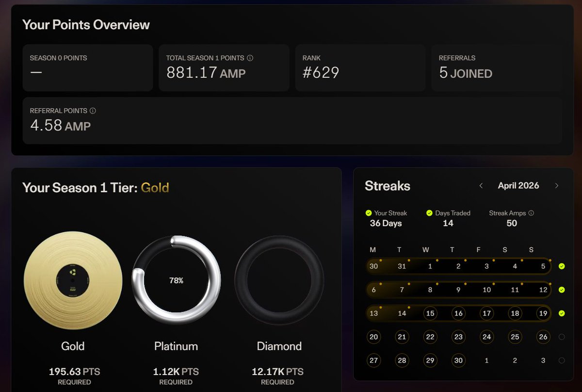This screenshot has height=392, width=582.
Task: Select calendar day 22
Action: (430, 337)
